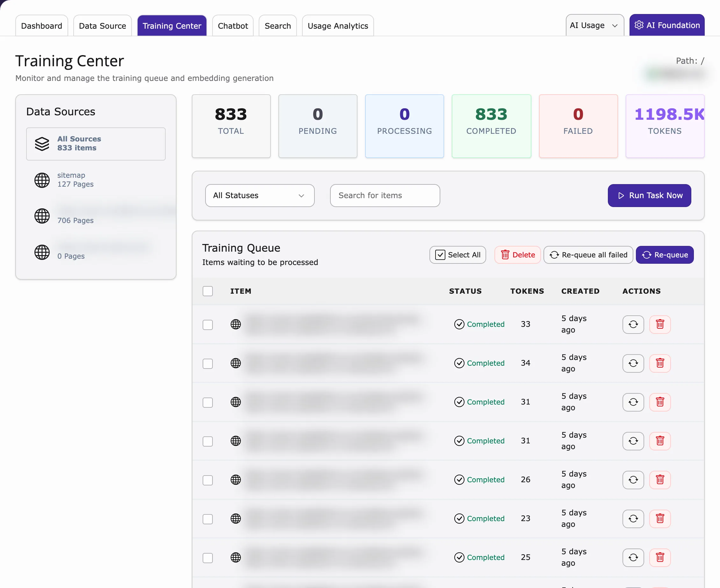Click the Search for items field
This screenshot has width=720, height=588.
pos(385,196)
